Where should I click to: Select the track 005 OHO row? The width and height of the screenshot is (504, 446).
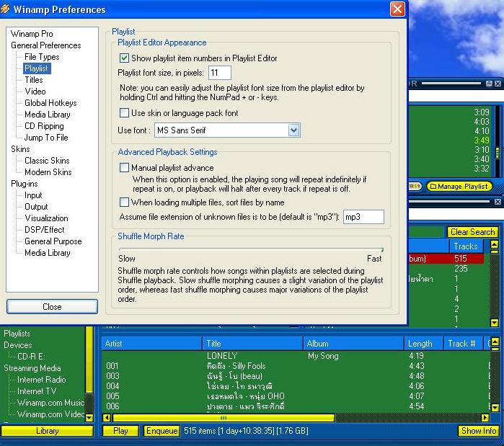(295, 396)
